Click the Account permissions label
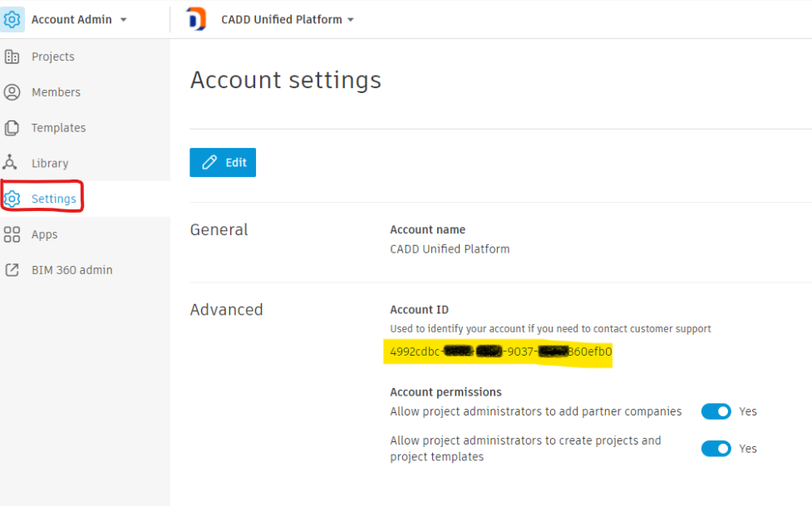The width and height of the screenshot is (812, 506). 445,392
